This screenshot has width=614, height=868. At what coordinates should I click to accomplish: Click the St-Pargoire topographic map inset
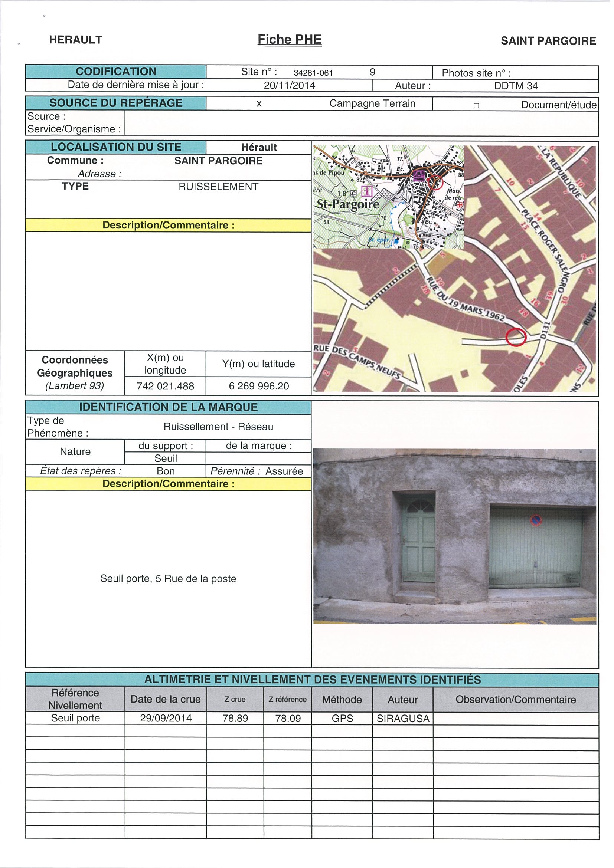pyautogui.click(x=389, y=197)
